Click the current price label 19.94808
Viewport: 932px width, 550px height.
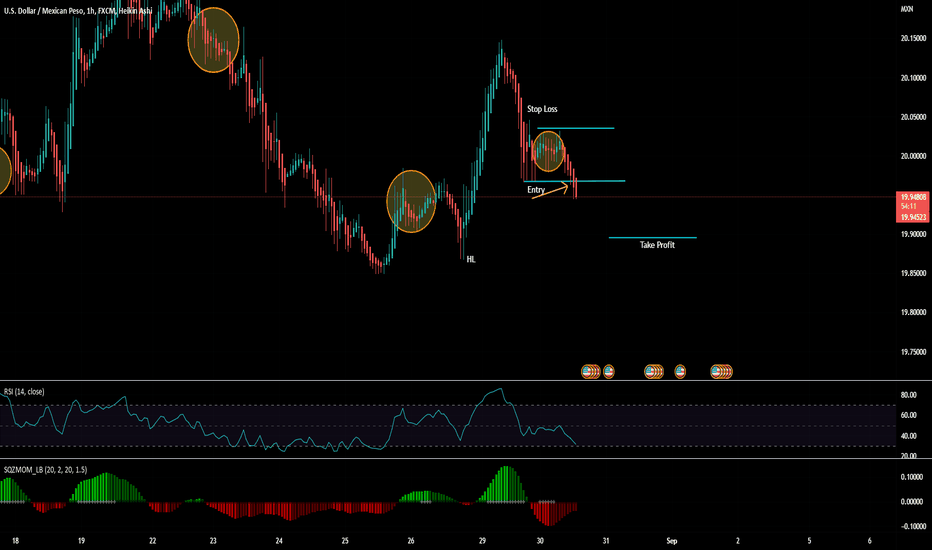913,197
